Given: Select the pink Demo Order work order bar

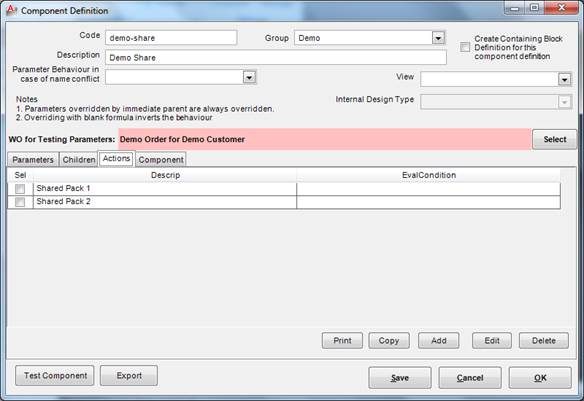Looking at the screenshot, I should 324,139.
